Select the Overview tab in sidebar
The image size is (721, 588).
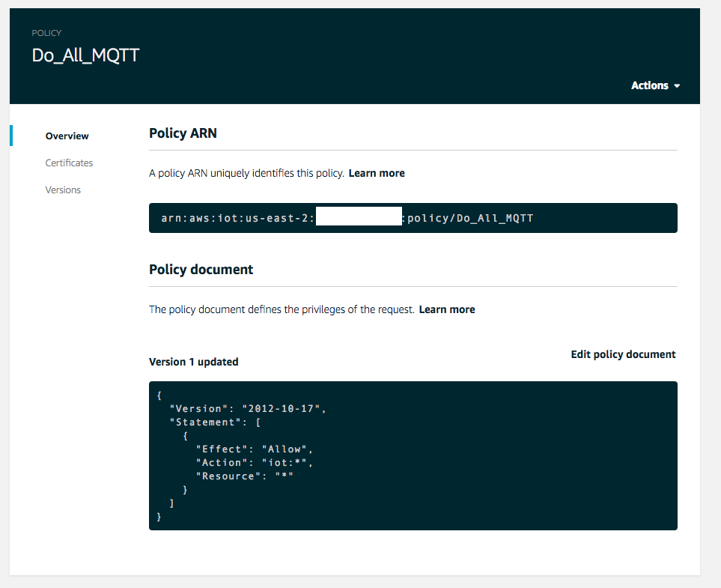(x=67, y=136)
